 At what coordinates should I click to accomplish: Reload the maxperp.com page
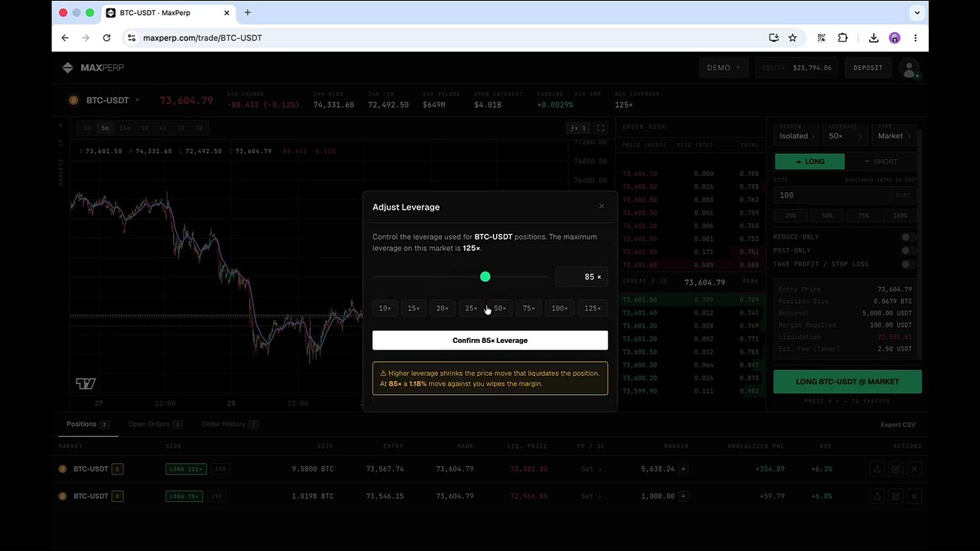point(106,37)
